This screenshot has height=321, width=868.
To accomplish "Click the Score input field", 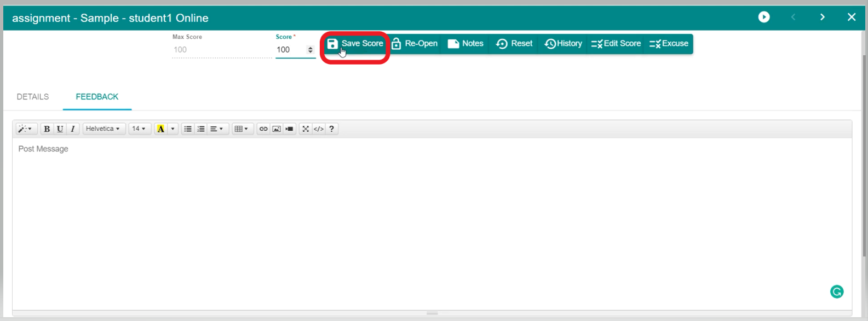I will (290, 50).
